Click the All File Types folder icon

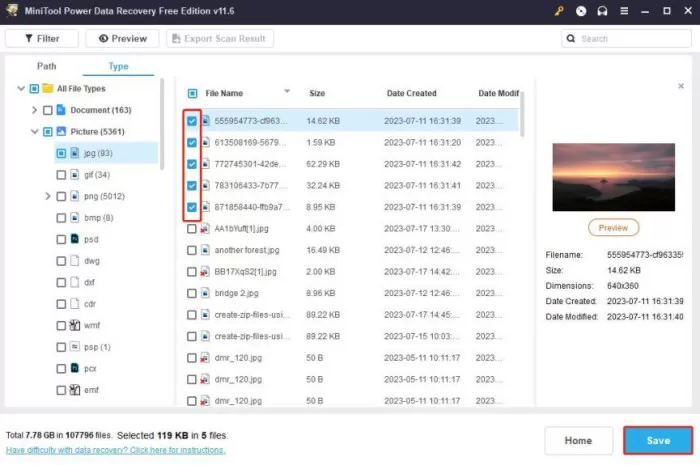point(48,88)
